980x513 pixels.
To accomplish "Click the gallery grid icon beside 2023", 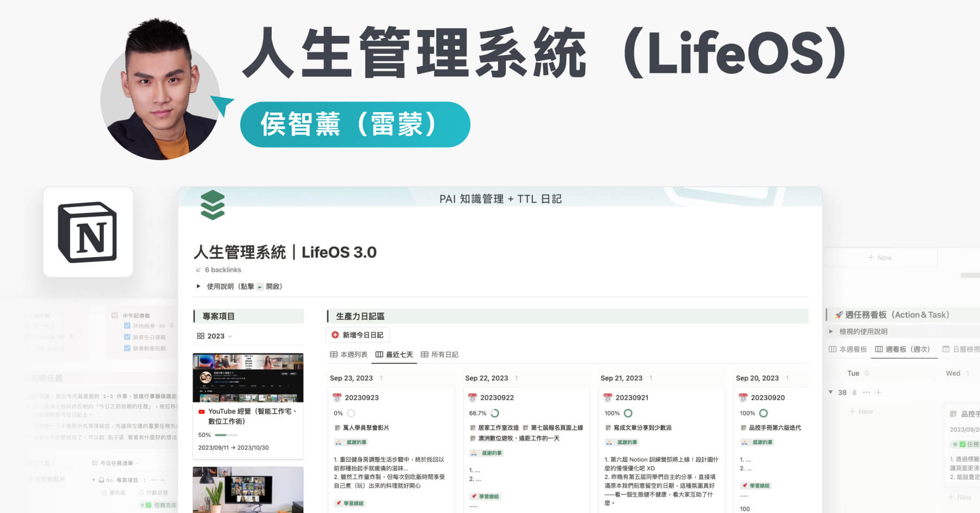I will [200, 336].
